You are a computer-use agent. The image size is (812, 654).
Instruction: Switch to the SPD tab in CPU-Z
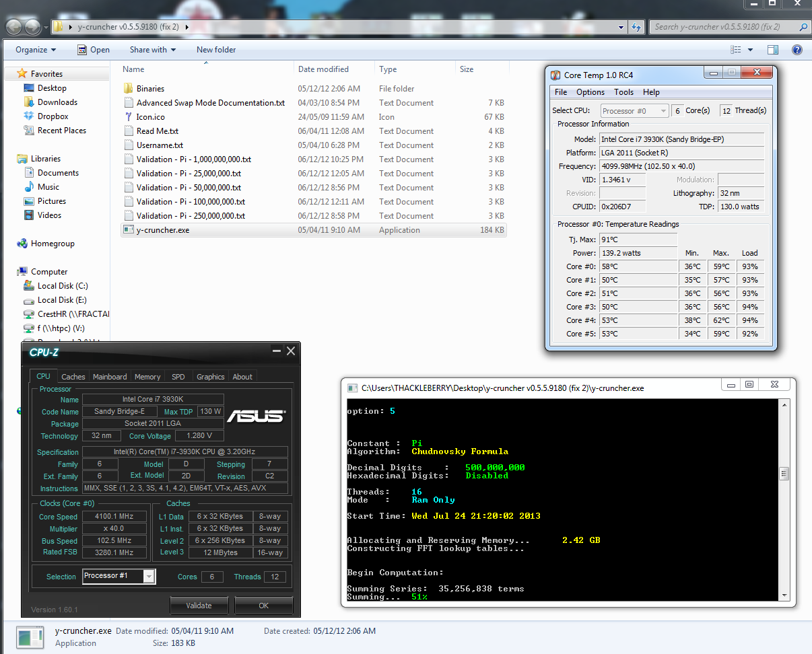[178, 377]
